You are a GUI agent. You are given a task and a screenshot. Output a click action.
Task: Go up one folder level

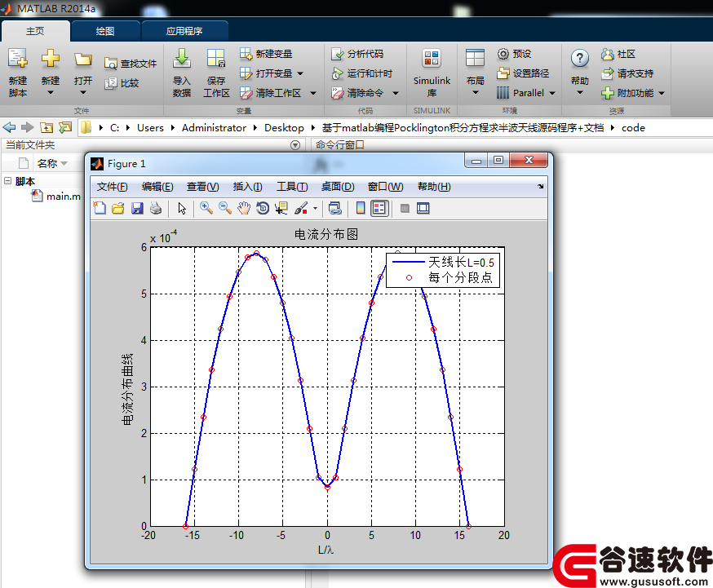point(46,128)
